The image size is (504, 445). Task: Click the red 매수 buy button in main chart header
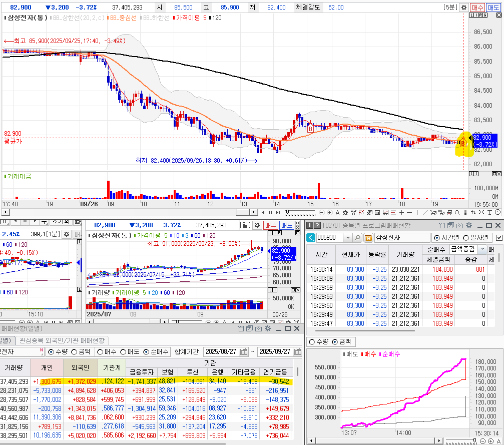pyautogui.click(x=477, y=8)
